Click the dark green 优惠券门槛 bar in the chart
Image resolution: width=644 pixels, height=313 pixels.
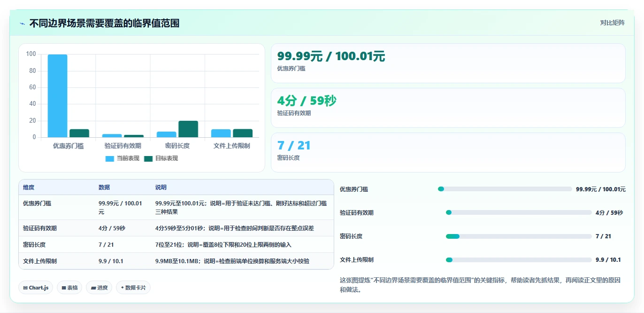point(79,133)
